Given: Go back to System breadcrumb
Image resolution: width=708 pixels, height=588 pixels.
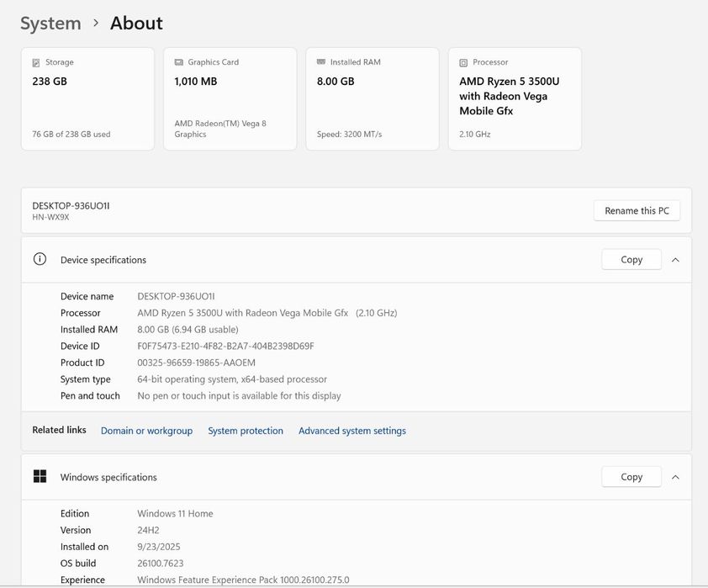Looking at the screenshot, I should point(50,24).
